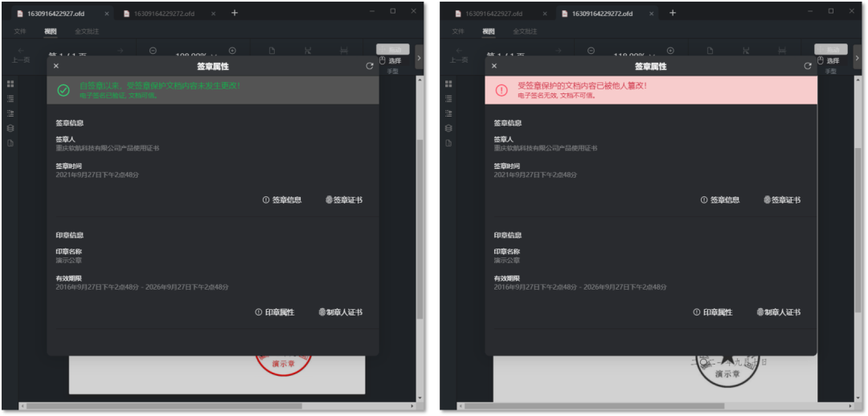Screen dimensions: 868x416
Task: Open 全文批注 menu in right window
Action: click(525, 31)
